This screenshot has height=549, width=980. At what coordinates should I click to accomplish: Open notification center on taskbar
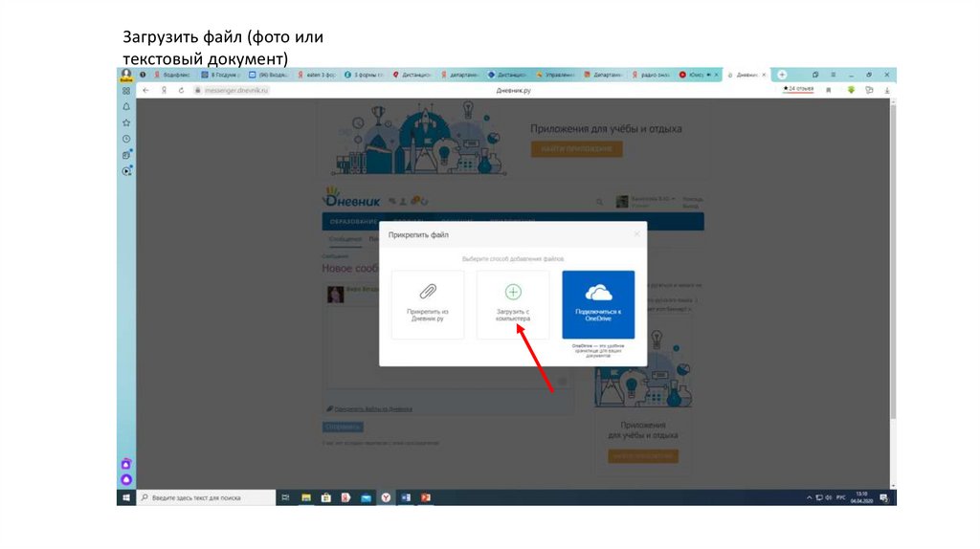(x=883, y=497)
